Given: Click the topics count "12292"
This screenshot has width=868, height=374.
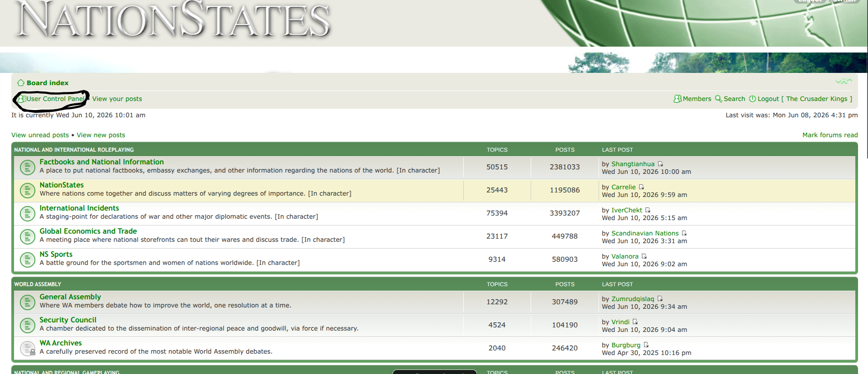Looking at the screenshot, I should pyautogui.click(x=497, y=302).
